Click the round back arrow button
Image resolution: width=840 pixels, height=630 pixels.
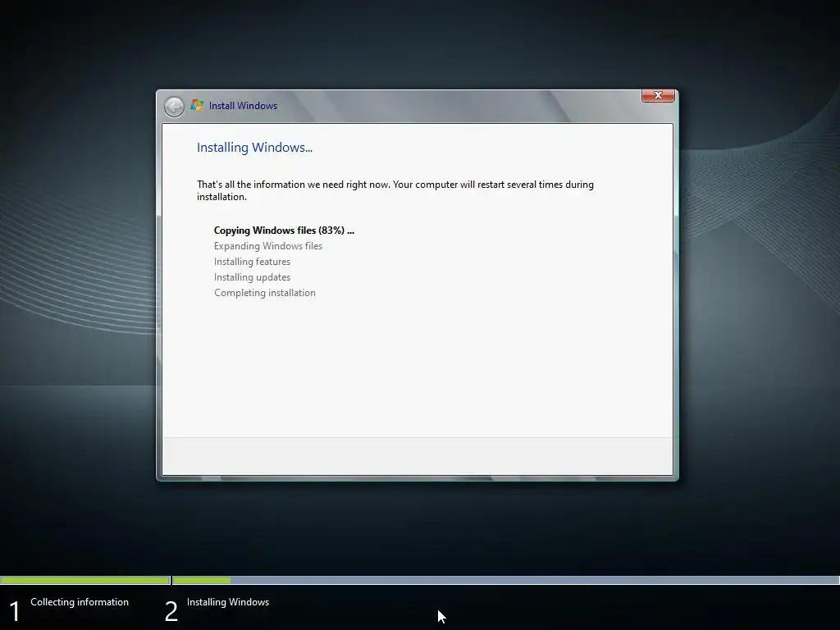174,107
